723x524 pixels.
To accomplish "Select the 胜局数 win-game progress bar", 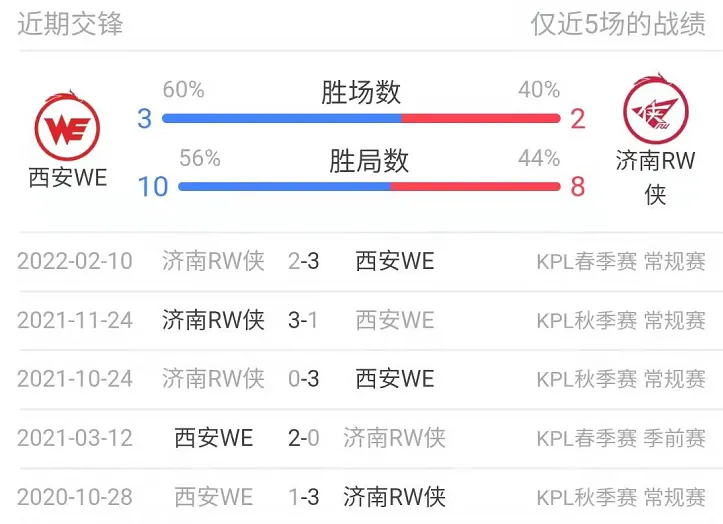I will pyautogui.click(x=369, y=186).
